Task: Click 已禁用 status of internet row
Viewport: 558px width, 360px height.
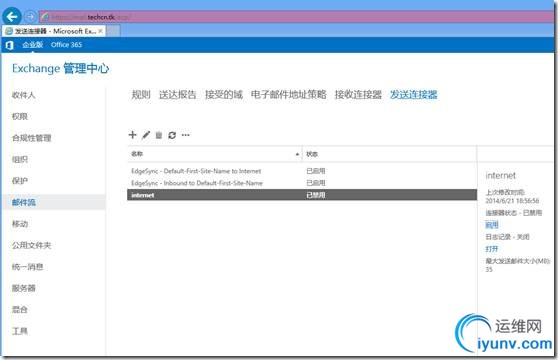Action: (316, 195)
